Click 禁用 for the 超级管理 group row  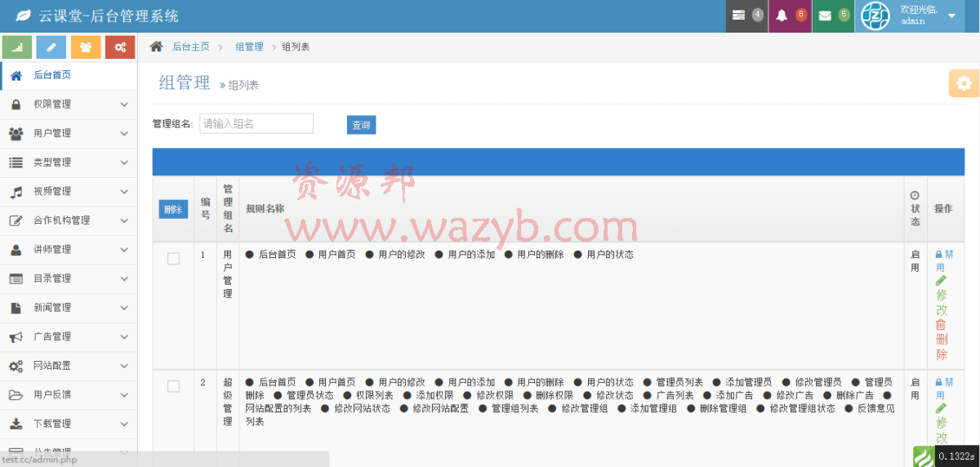pyautogui.click(x=945, y=388)
